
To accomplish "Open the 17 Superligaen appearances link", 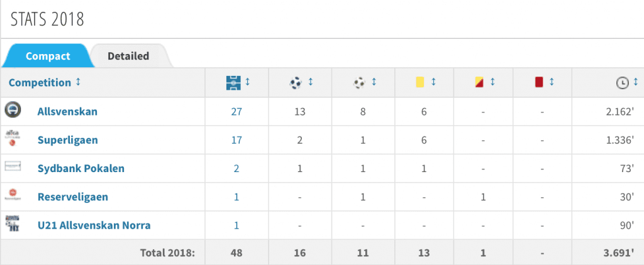I will point(236,140).
